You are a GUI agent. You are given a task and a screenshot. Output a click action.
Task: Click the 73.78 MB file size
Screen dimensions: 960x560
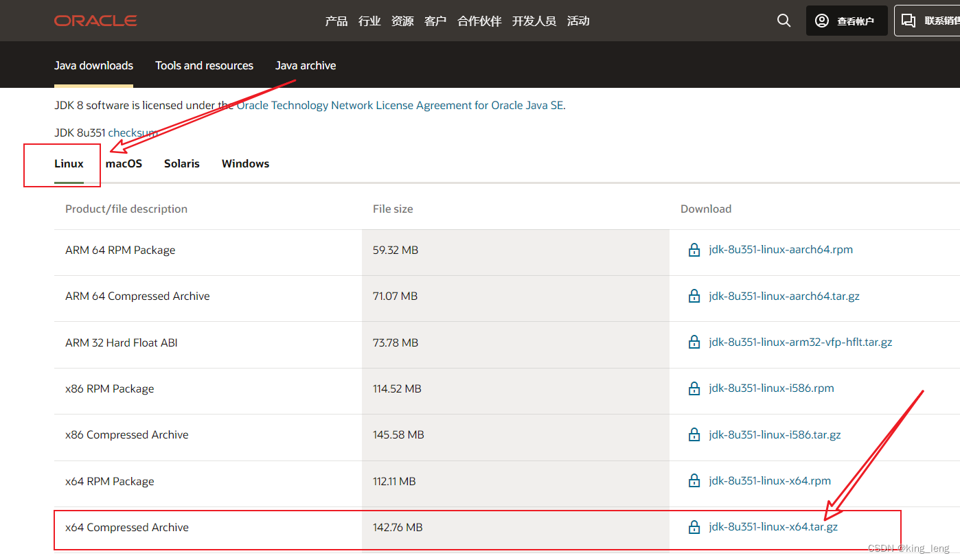(396, 342)
